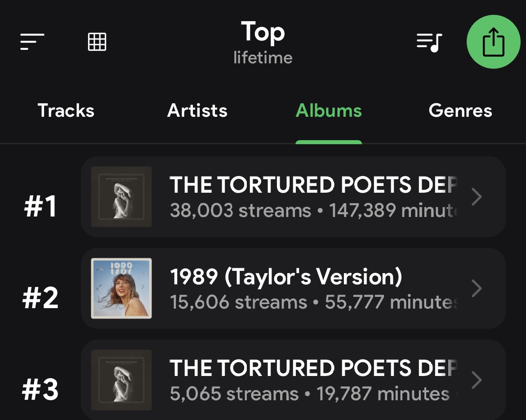Open 1989 (Taylor's Version) album title
Viewport: 526px width, 420px height.
point(286,277)
